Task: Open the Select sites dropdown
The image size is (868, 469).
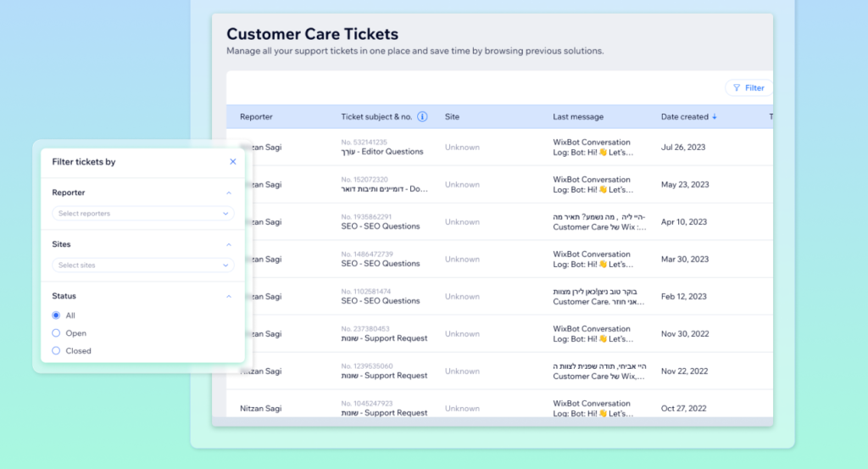Action: pyautogui.click(x=142, y=265)
